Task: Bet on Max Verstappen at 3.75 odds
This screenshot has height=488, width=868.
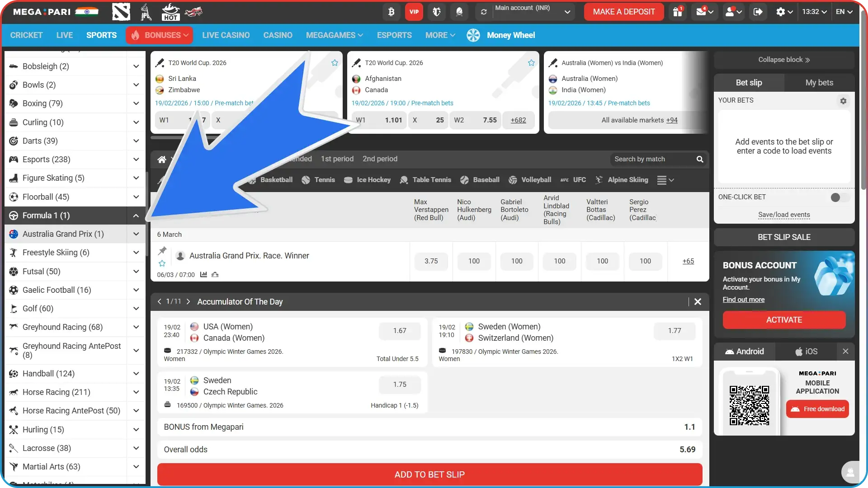Action: pos(431,261)
